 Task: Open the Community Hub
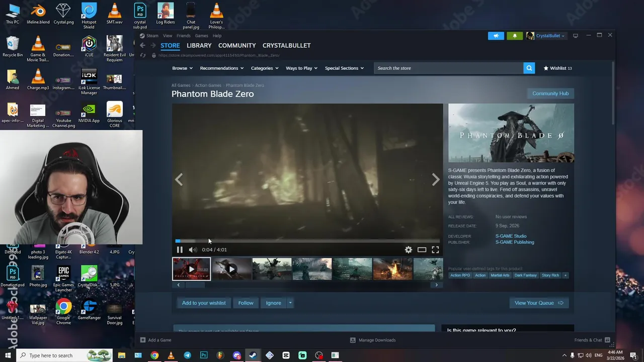point(550,94)
